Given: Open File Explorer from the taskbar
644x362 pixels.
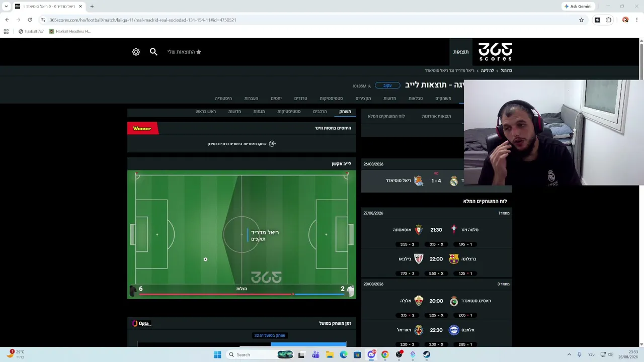Looking at the screenshot, I should tap(330, 354).
